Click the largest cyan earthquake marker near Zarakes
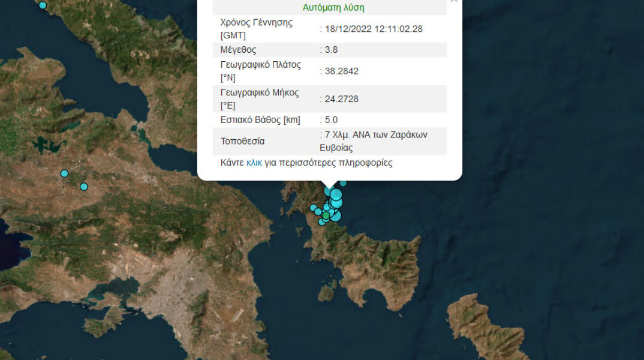Image resolution: width=644 pixels, height=360 pixels. tap(336, 195)
